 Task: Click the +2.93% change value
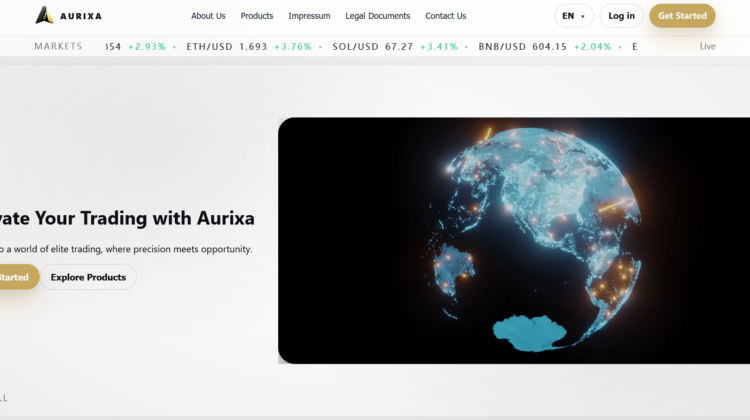tap(147, 46)
